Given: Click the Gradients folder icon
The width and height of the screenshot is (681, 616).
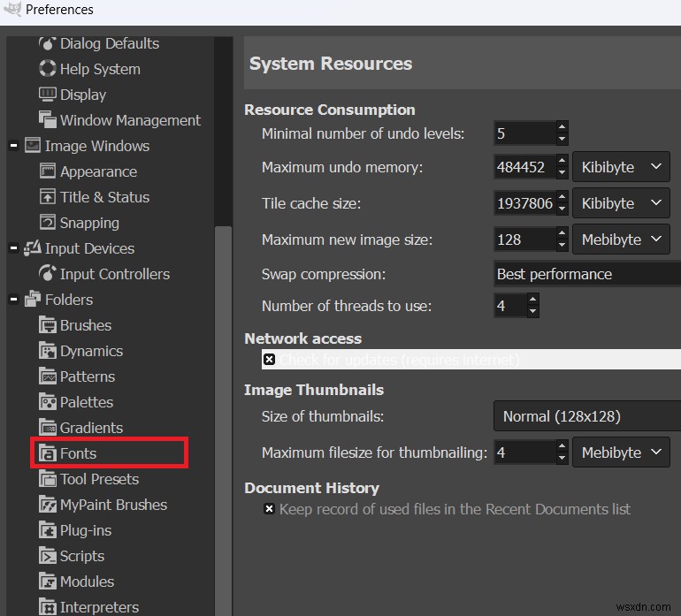Looking at the screenshot, I should (48, 427).
